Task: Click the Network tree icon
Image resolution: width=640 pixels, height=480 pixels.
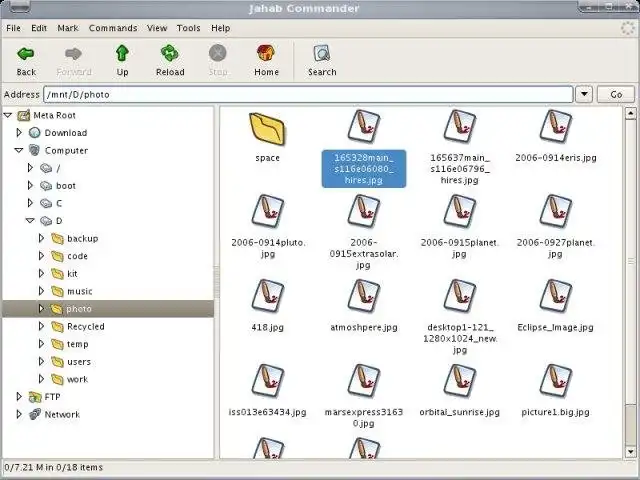Action: point(35,414)
